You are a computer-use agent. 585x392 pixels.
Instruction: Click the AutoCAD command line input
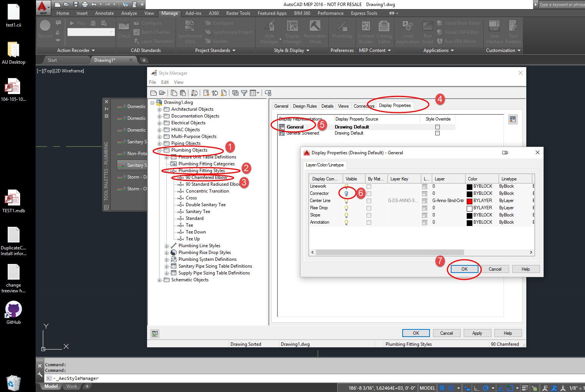(x=315, y=378)
